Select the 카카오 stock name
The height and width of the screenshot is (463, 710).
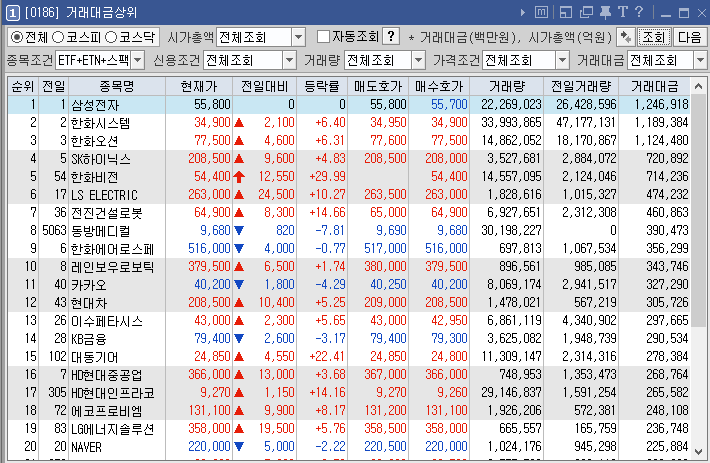88,285
